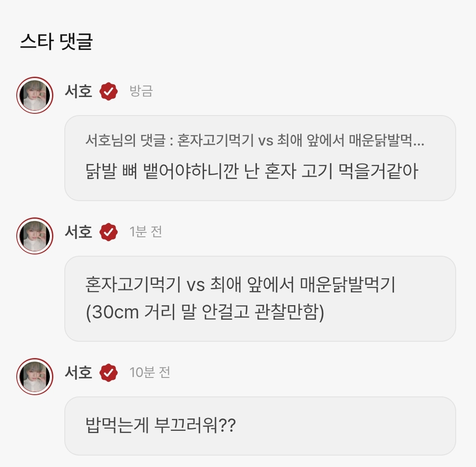Click the 방금 timestamp

tap(141, 92)
